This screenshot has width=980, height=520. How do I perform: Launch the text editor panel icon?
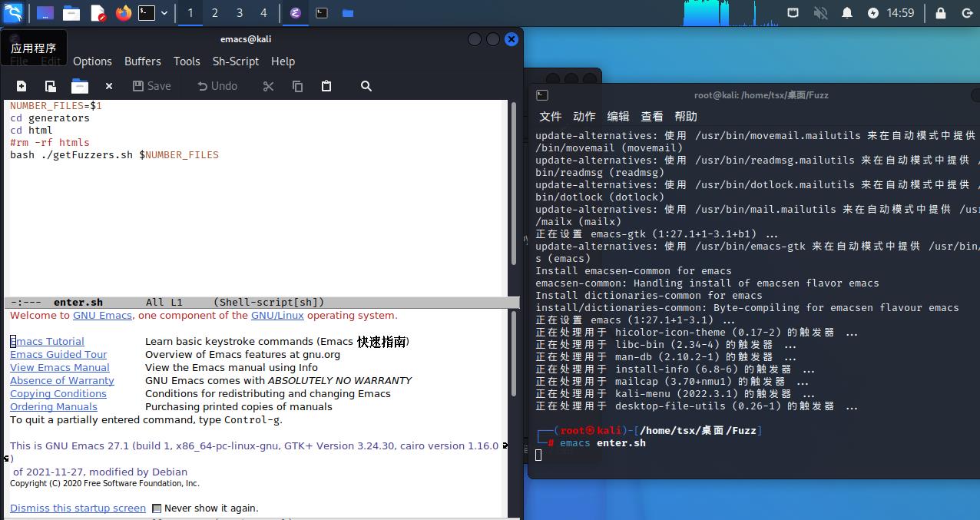tap(98, 13)
